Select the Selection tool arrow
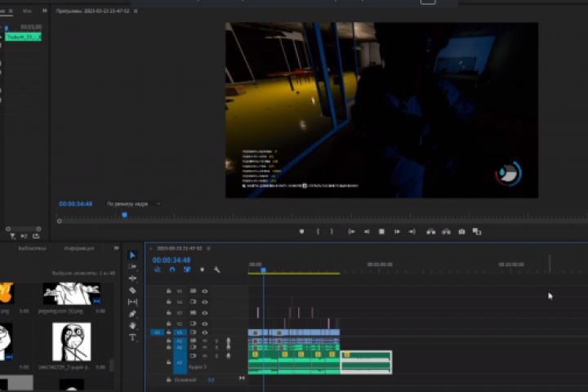The image size is (588, 392). pyautogui.click(x=132, y=256)
